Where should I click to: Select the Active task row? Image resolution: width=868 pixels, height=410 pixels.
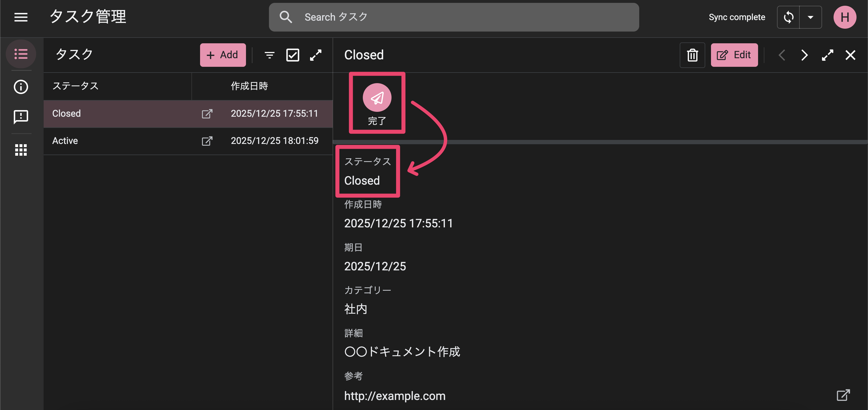click(x=118, y=141)
